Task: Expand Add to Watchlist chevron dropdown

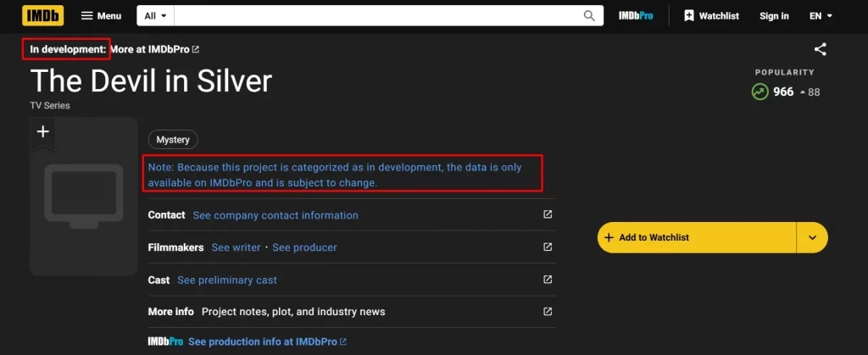Action: pos(812,238)
